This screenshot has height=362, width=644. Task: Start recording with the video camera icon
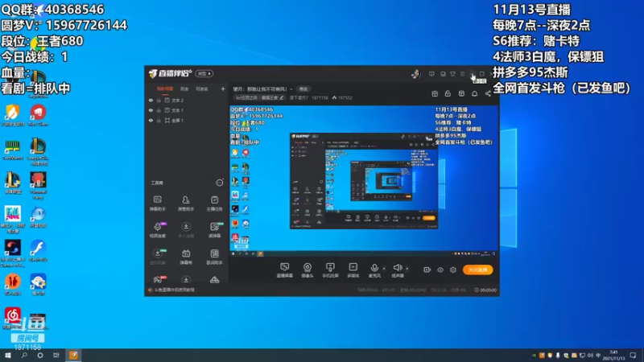(427, 269)
